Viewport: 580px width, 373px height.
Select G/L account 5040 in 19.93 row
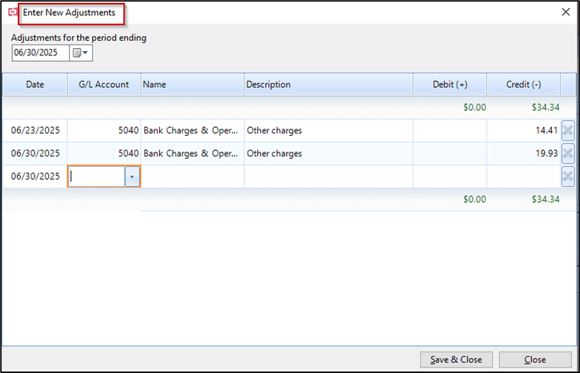[104, 153]
